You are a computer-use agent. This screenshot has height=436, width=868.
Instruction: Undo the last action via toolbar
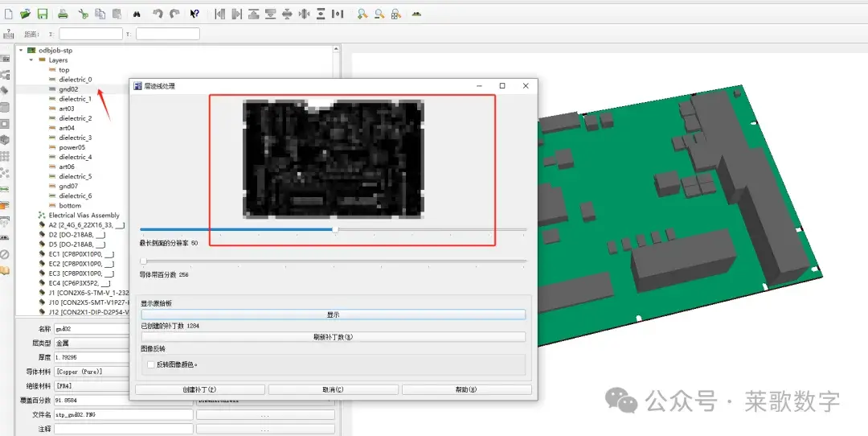[158, 14]
